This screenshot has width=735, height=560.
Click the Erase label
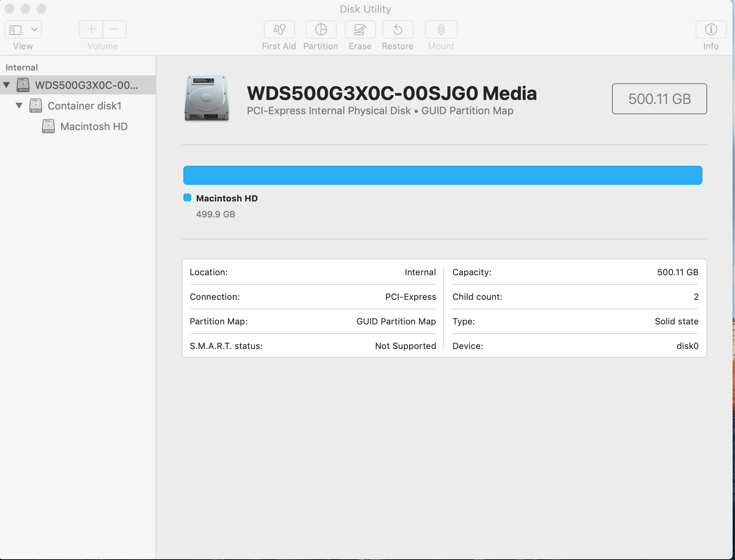tap(360, 46)
